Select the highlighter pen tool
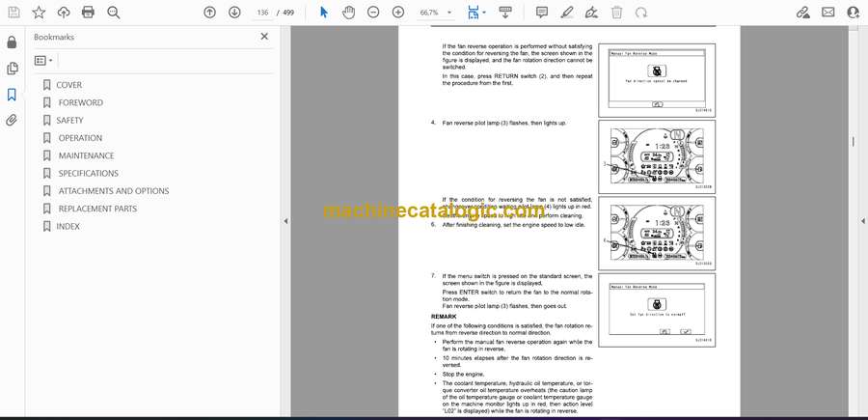 click(x=567, y=13)
